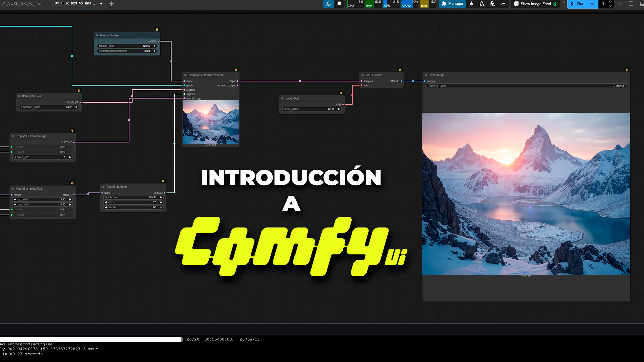Open the Manager extension panel

coord(452,4)
